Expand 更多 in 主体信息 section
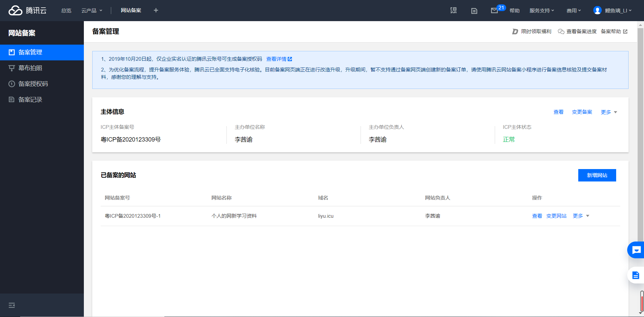 (x=609, y=112)
